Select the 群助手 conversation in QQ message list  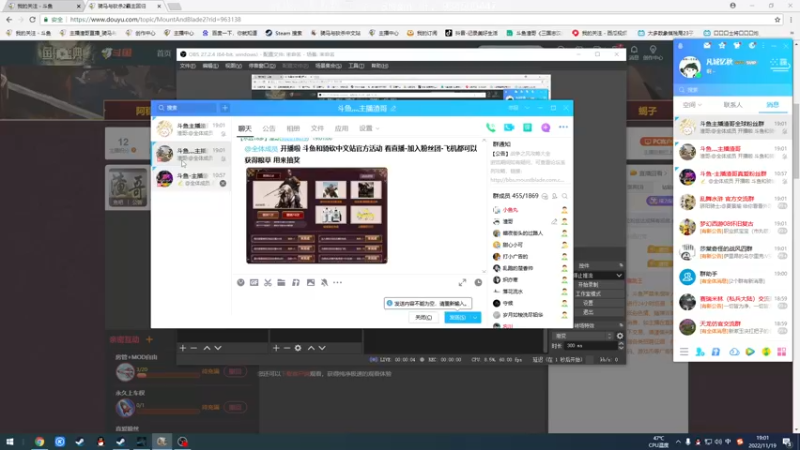click(733, 277)
